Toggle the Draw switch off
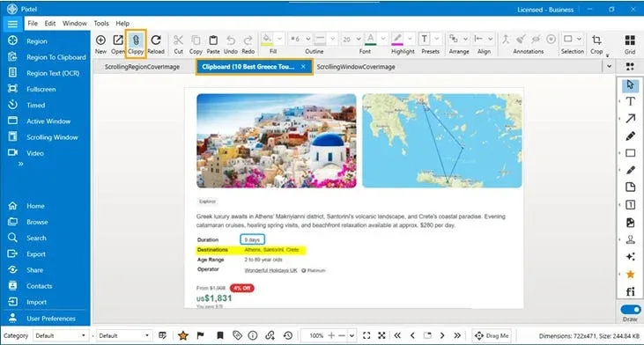The height and width of the screenshot is (345, 644). click(631, 309)
